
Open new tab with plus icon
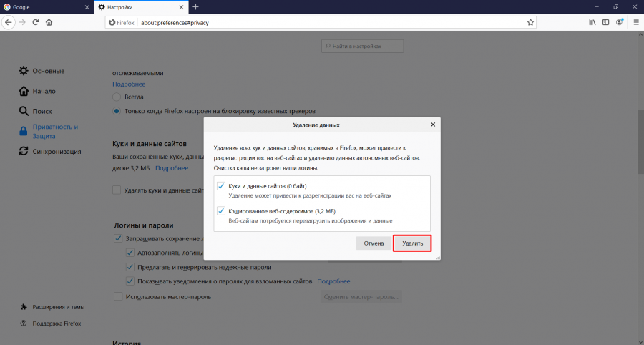tap(195, 7)
